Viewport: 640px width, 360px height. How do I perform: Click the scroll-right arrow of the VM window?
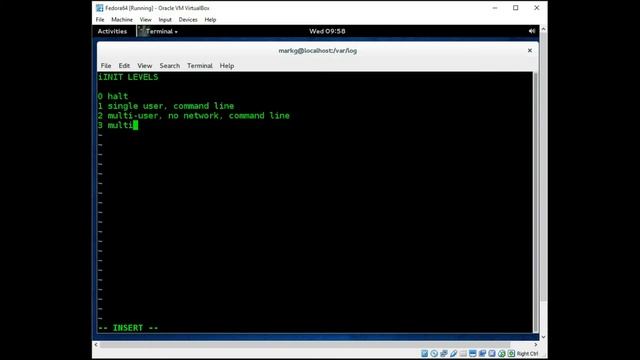click(536, 345)
